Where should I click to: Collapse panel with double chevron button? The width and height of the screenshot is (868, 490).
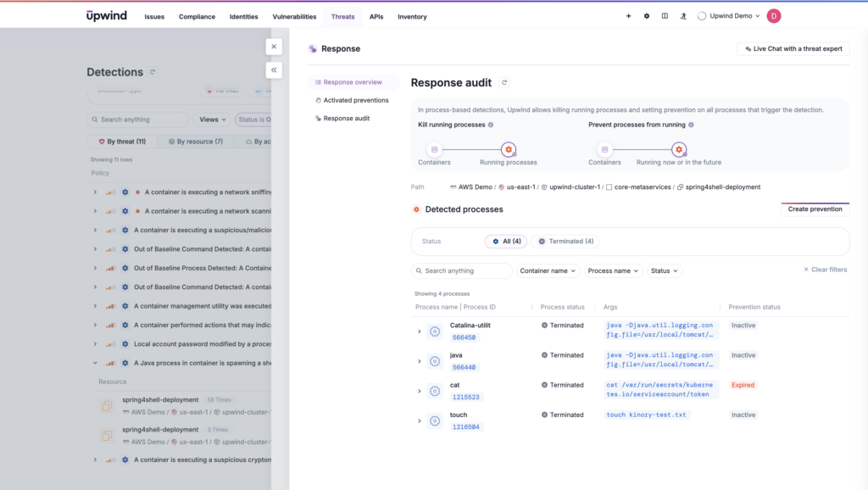pos(274,70)
